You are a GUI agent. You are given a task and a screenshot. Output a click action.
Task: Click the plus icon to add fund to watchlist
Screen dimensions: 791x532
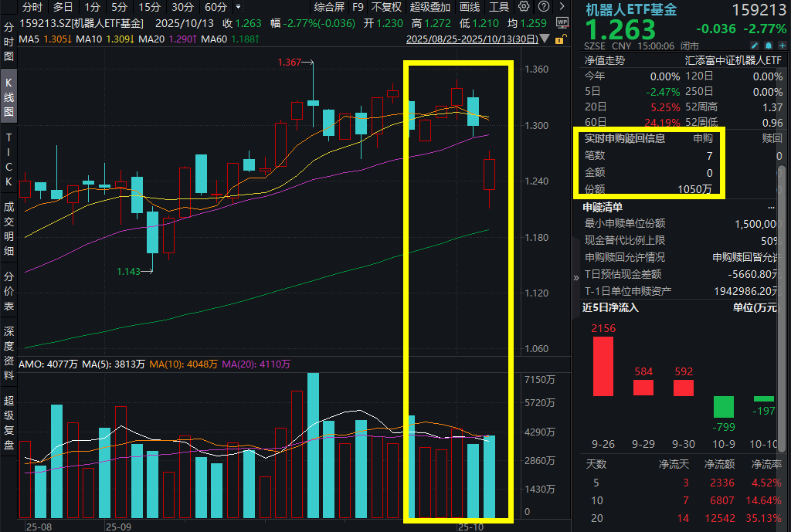pyautogui.click(x=782, y=45)
